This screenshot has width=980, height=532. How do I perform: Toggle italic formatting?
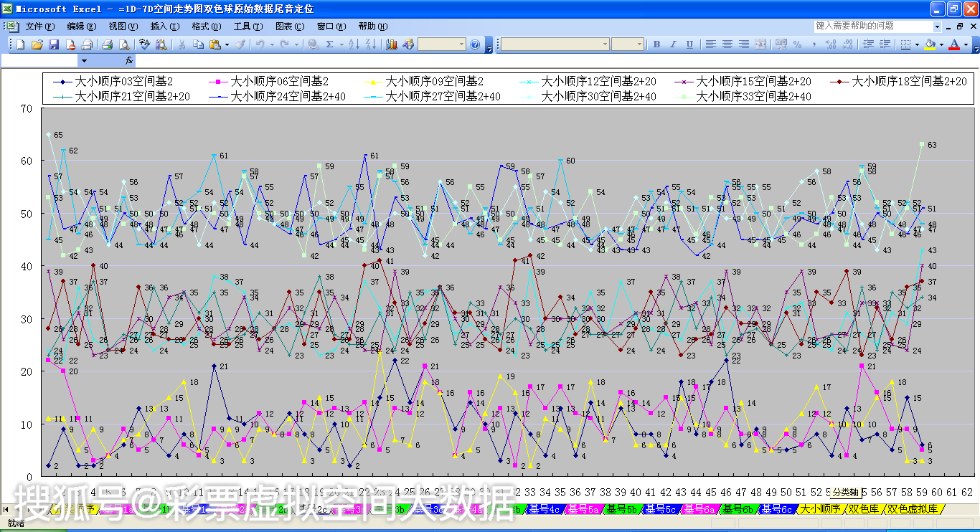(673, 44)
